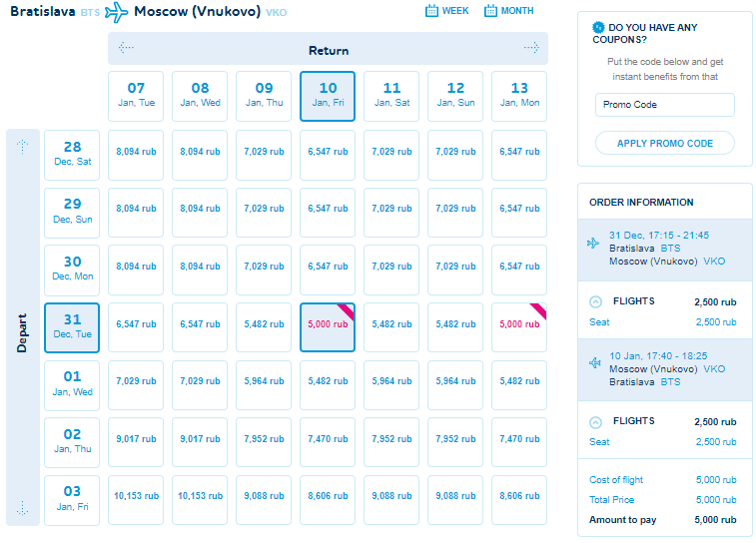Select return date 12 Jan, Sun
756x543 pixels.
[x=455, y=97]
